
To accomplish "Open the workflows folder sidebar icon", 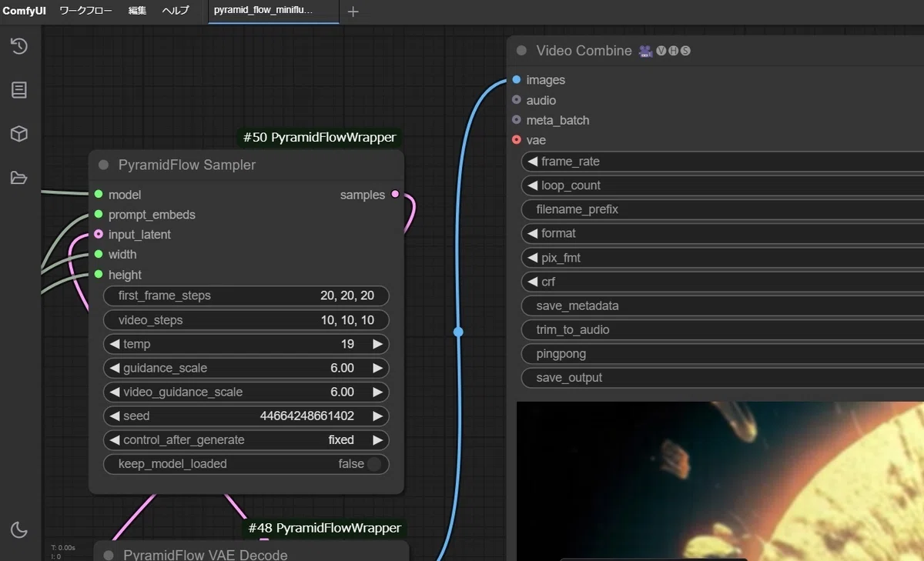I will point(19,178).
